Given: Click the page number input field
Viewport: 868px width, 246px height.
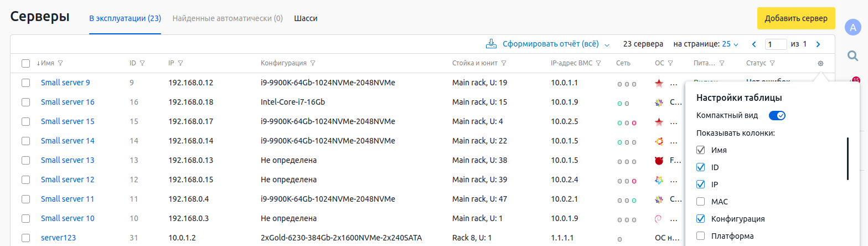Looking at the screenshot, I should point(776,44).
